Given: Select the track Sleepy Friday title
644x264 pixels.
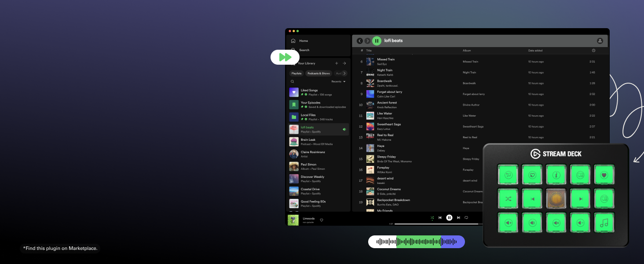Looking at the screenshot, I should (386, 157).
